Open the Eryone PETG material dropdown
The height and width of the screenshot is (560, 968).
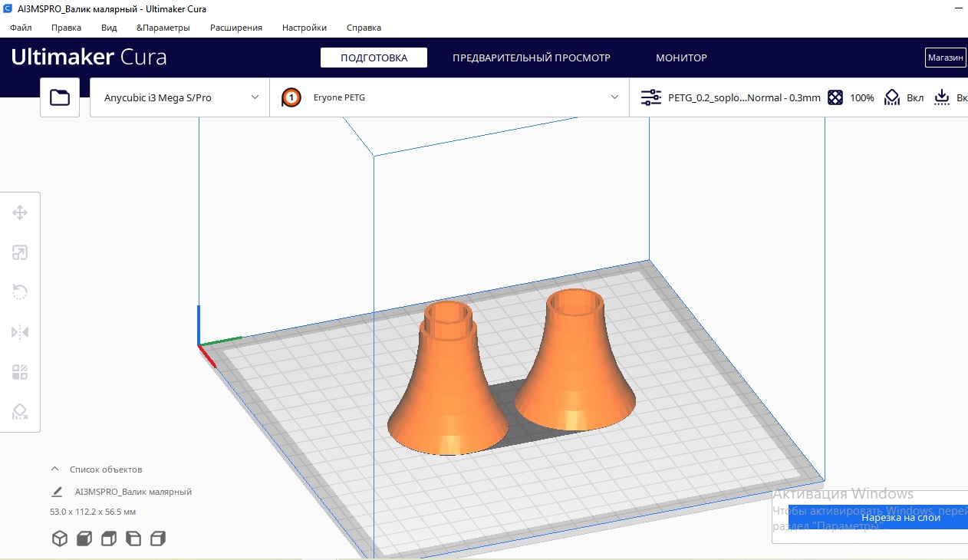449,97
